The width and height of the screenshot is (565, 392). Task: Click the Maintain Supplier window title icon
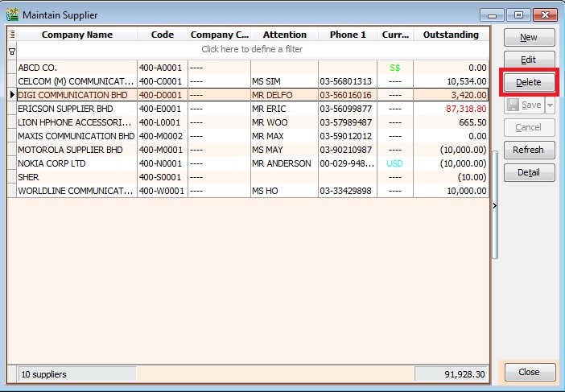point(12,14)
